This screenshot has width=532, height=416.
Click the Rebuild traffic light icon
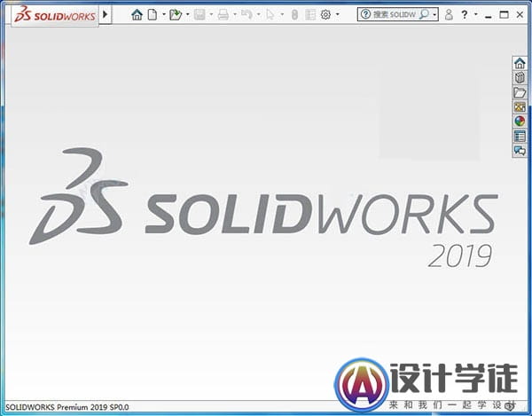[294, 14]
